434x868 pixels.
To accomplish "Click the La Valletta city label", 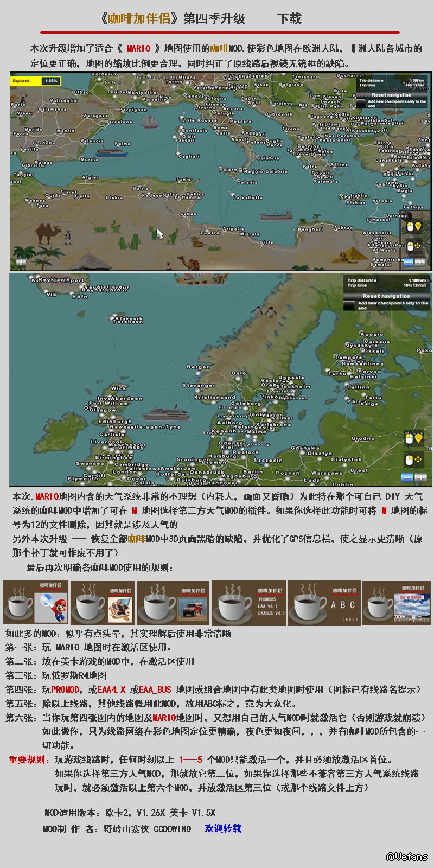I will pos(247,197).
